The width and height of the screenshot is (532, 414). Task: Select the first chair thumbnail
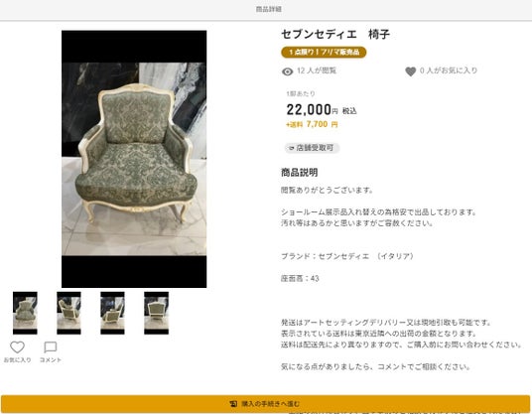click(25, 313)
